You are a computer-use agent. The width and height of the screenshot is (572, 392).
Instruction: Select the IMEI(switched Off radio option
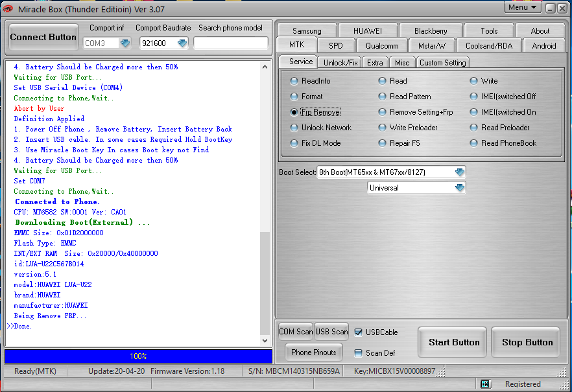pyautogui.click(x=473, y=97)
